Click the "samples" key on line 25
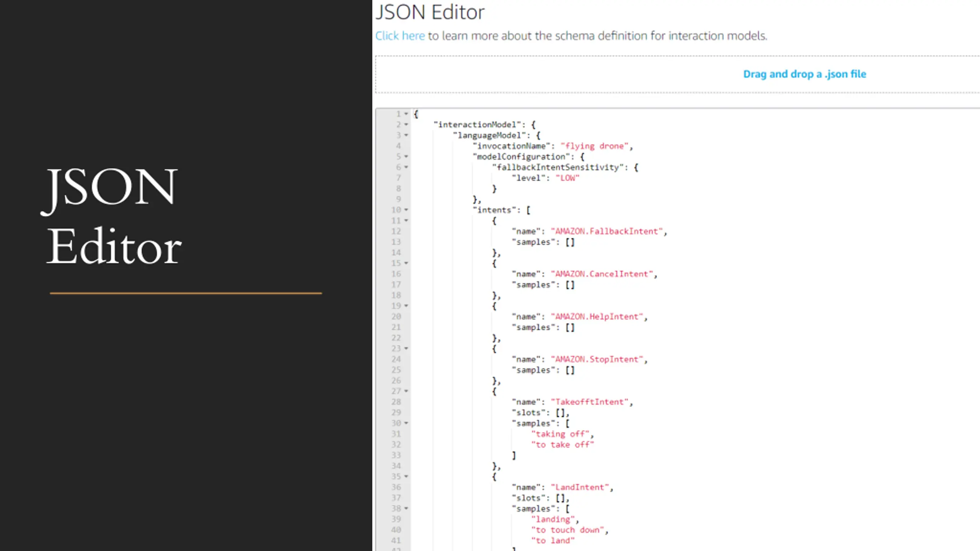This screenshot has height=551, width=980. pos(533,370)
